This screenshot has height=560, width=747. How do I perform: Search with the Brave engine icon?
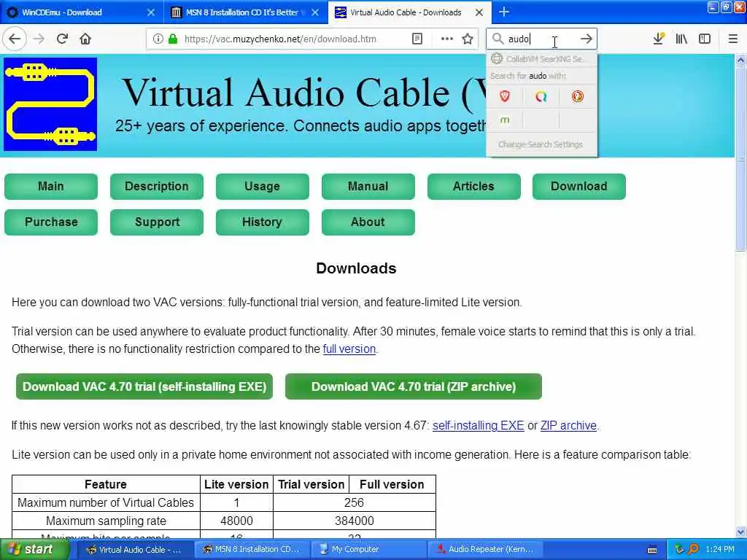[505, 97]
